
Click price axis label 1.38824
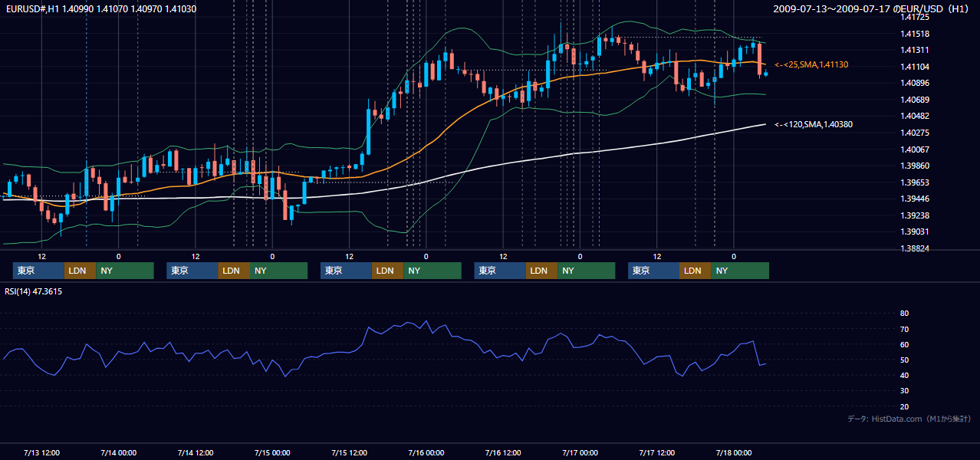pos(916,248)
